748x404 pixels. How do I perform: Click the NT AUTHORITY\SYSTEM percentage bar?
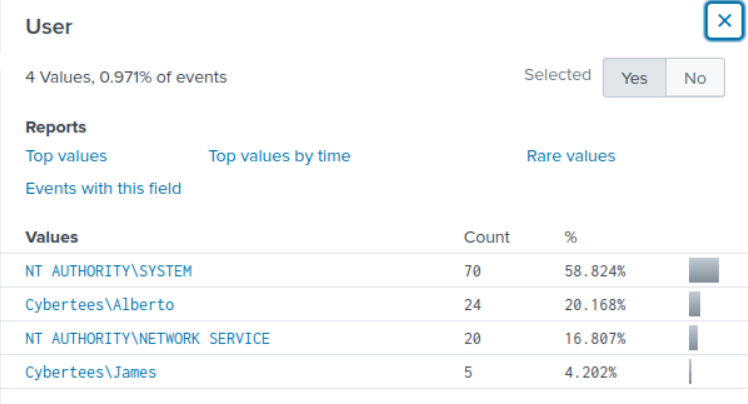[x=704, y=270]
